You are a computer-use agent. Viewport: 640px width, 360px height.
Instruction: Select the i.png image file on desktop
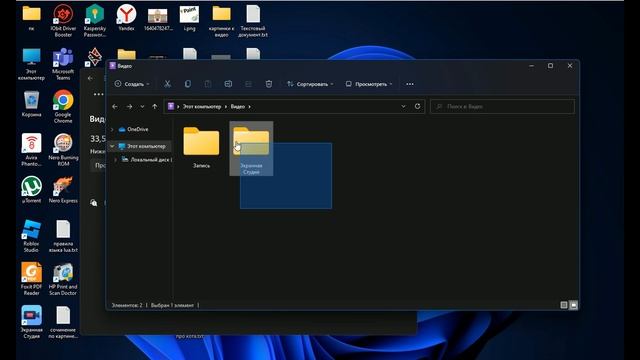(189, 18)
